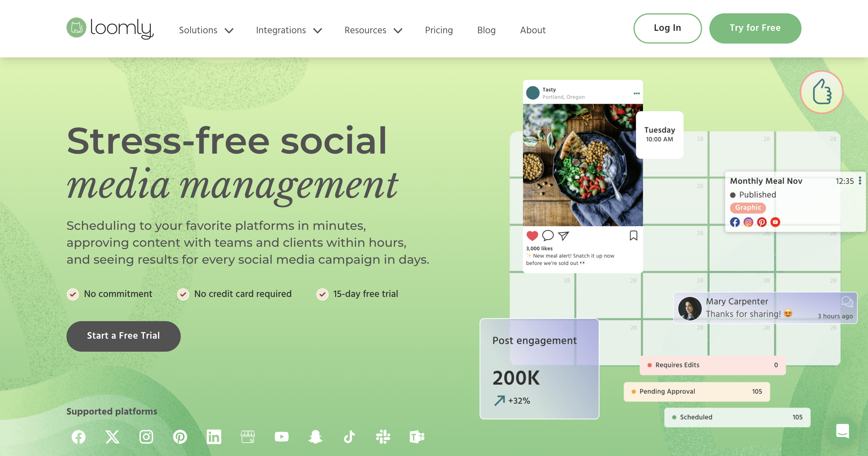Click the 'No credit card required' checkmark
868x456 pixels.
(x=183, y=294)
